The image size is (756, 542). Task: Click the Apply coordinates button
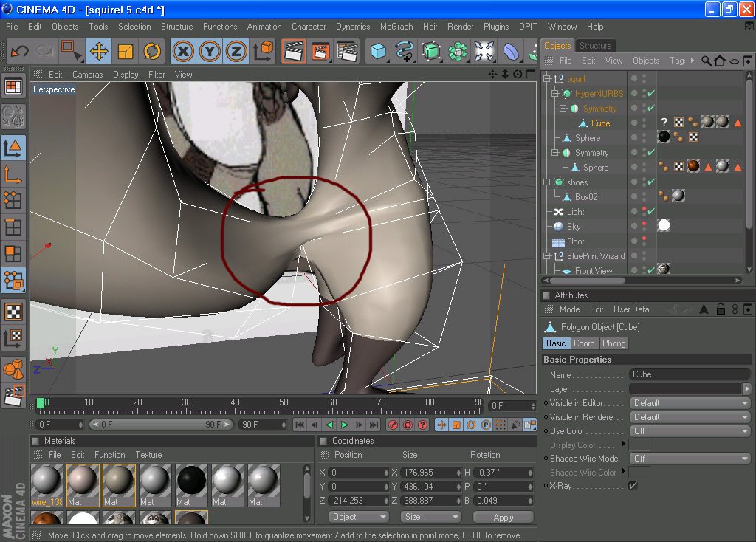pyautogui.click(x=504, y=517)
